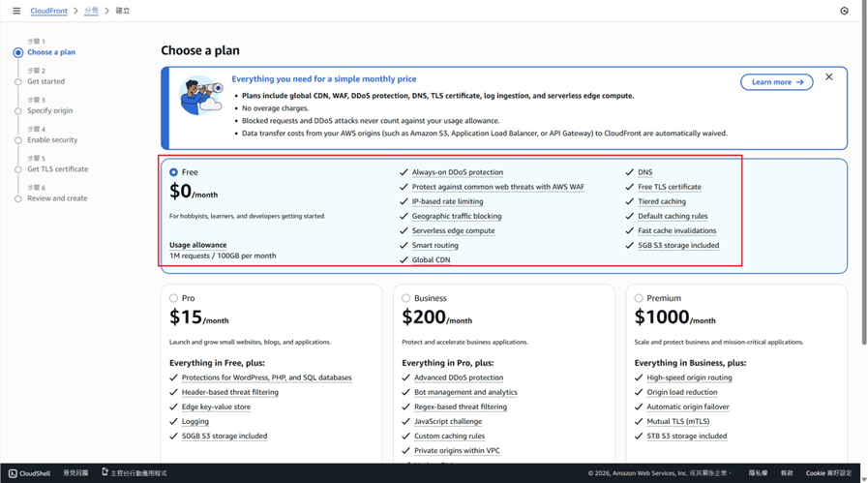Open Enable security step in wizard
868x483 pixels.
coord(52,139)
